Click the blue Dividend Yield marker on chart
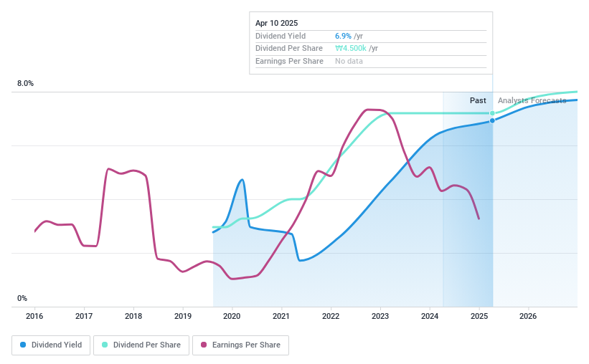 click(x=492, y=120)
